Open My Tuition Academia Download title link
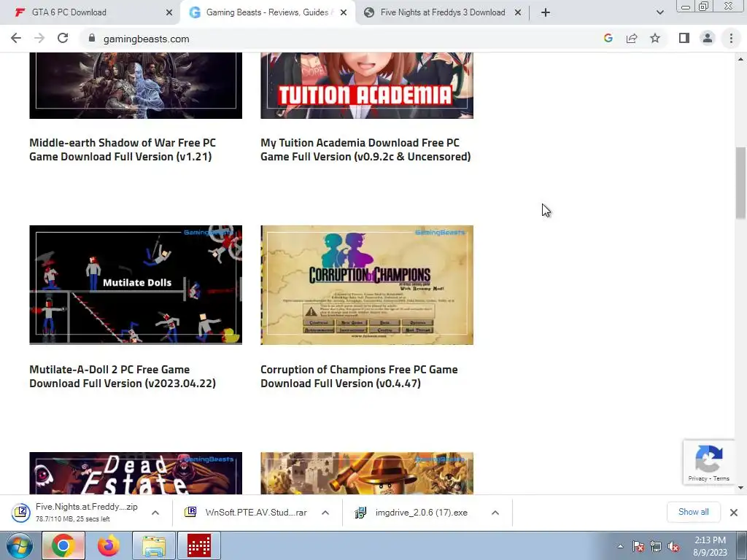 365,149
